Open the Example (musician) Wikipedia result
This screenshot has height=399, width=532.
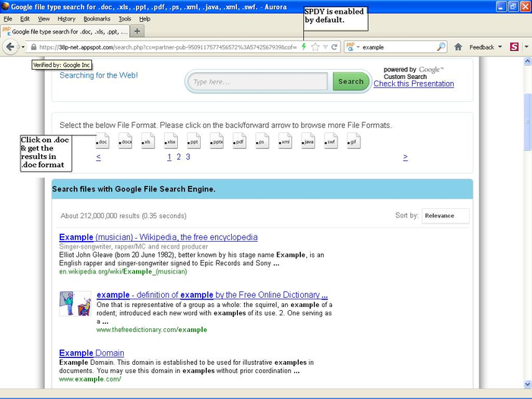pyautogui.click(x=158, y=237)
